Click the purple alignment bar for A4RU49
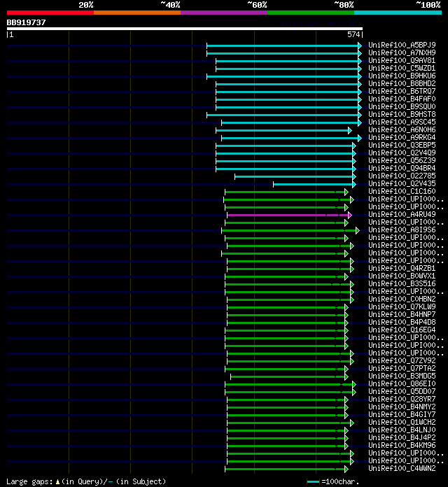 [289, 215]
